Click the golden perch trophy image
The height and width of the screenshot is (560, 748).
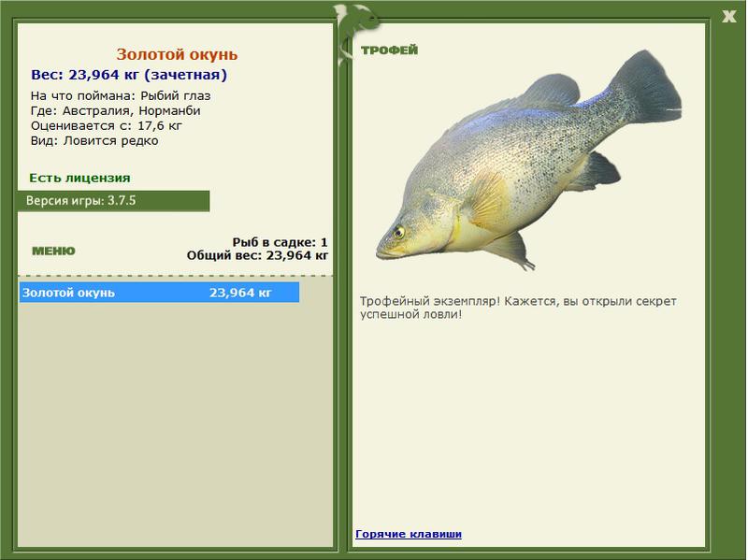528,161
